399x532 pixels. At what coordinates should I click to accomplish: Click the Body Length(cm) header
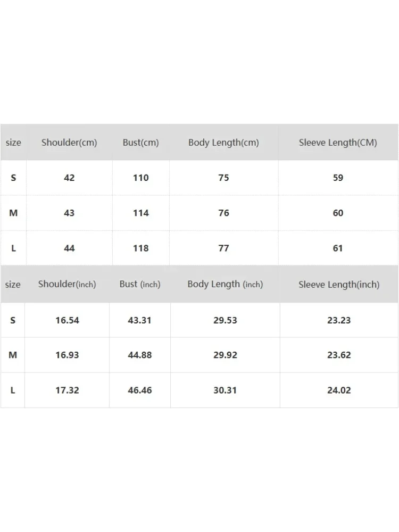coord(223,143)
